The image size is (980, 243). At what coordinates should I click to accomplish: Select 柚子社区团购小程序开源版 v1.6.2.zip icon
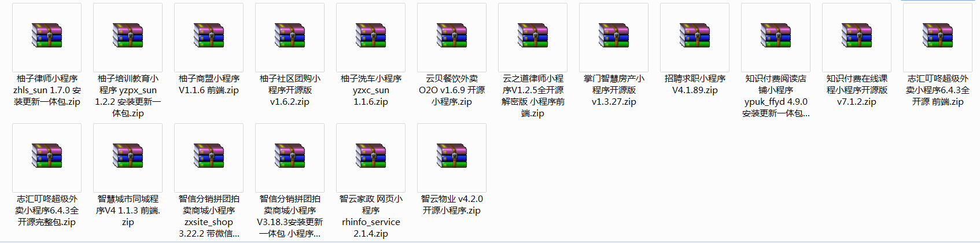290,36
